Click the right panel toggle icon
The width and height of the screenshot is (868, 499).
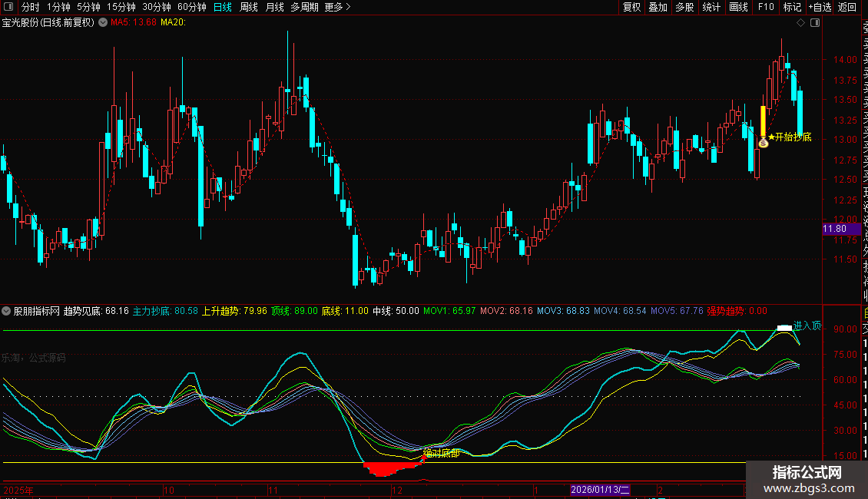815,23
